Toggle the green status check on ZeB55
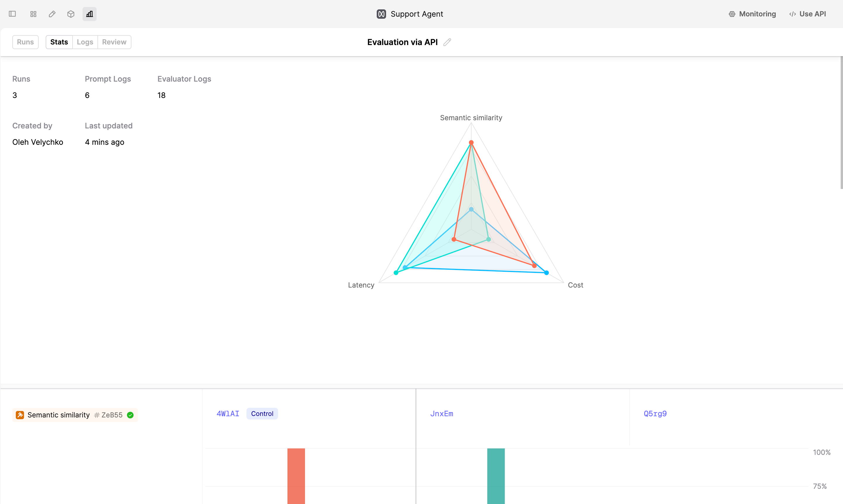Viewport: 843px width, 504px height. 130,415
